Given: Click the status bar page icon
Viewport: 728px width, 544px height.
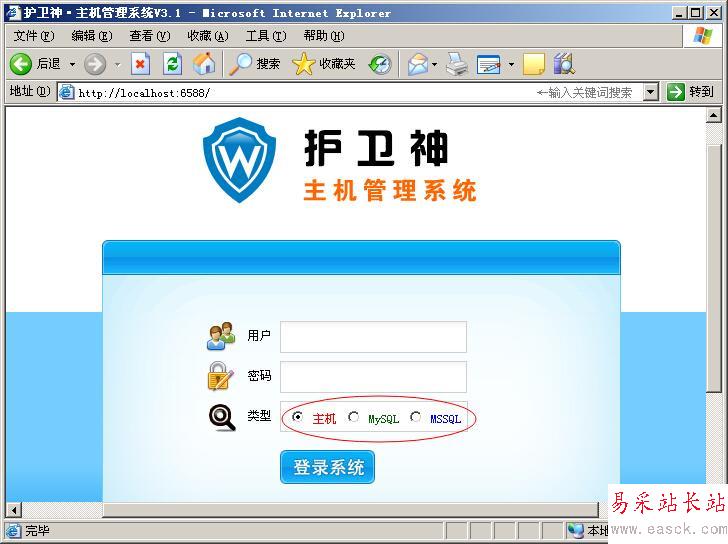Looking at the screenshot, I should pyautogui.click(x=13, y=531).
